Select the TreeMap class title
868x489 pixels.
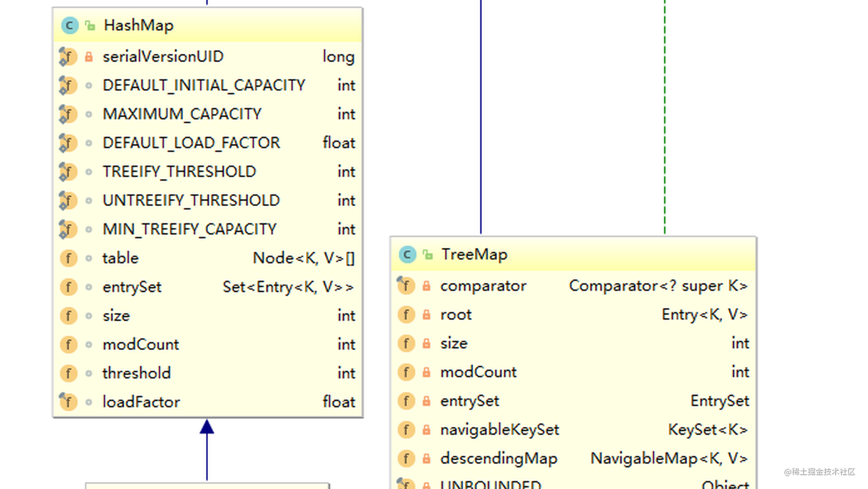474,254
